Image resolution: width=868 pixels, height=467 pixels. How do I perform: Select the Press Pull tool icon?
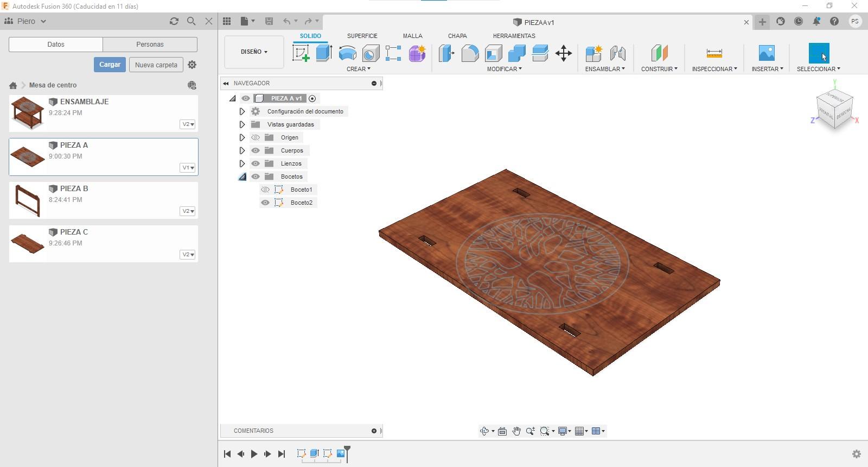(x=446, y=53)
